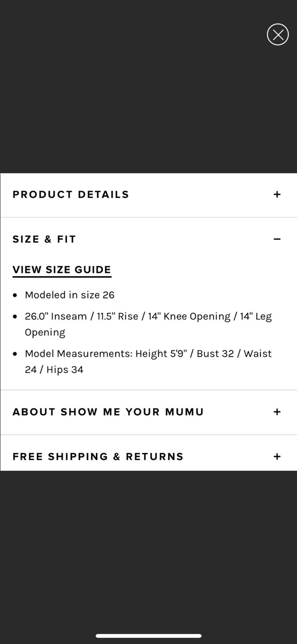Tap the plus icon beside Free Shipping & Returns

(x=277, y=456)
